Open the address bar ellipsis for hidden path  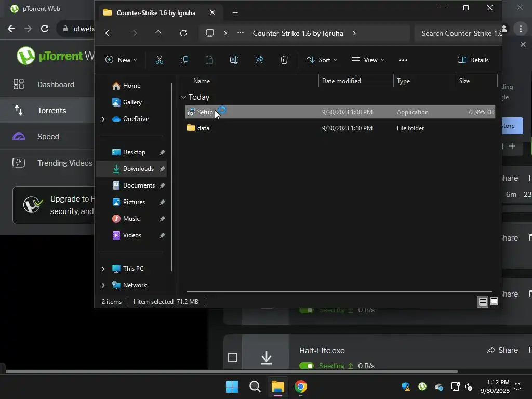[240, 33]
